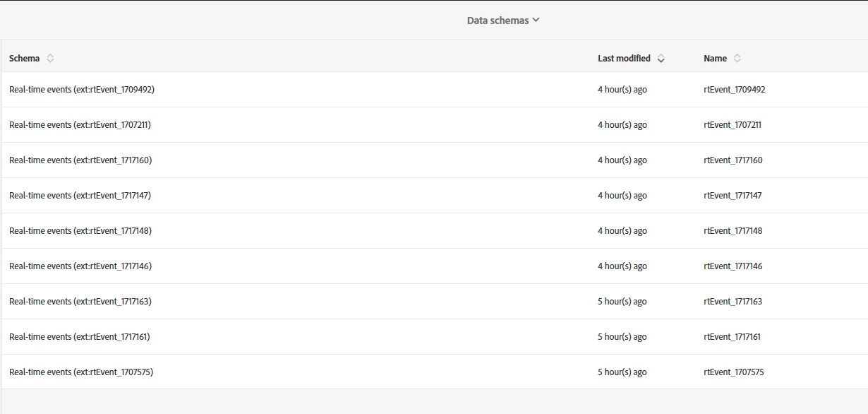This screenshot has height=414, width=868.
Task: Expand the Data schemas dropdown
Action: 503,20
